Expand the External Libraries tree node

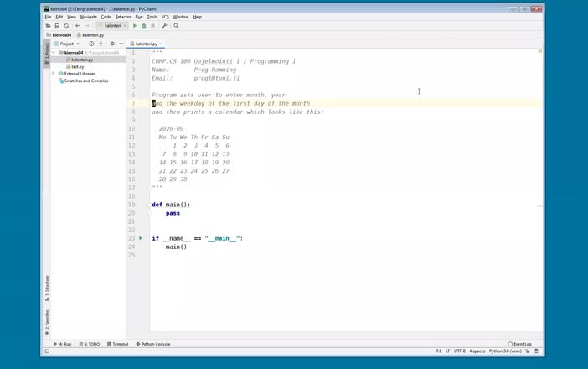pos(54,74)
